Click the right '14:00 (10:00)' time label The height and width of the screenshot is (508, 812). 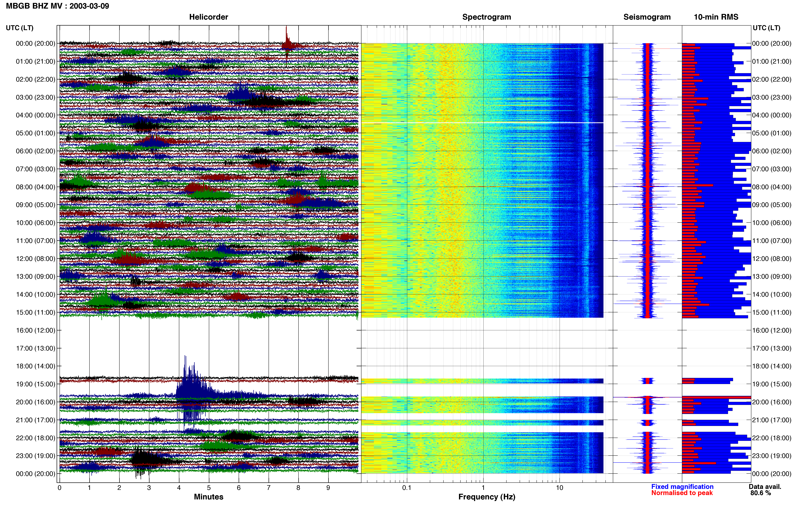click(x=772, y=294)
